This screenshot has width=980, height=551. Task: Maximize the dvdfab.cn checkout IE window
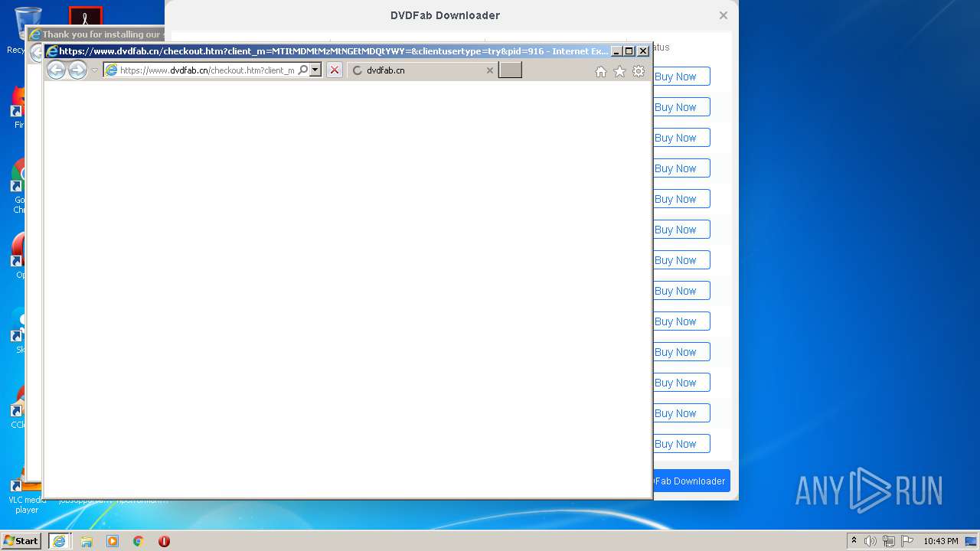coord(629,51)
